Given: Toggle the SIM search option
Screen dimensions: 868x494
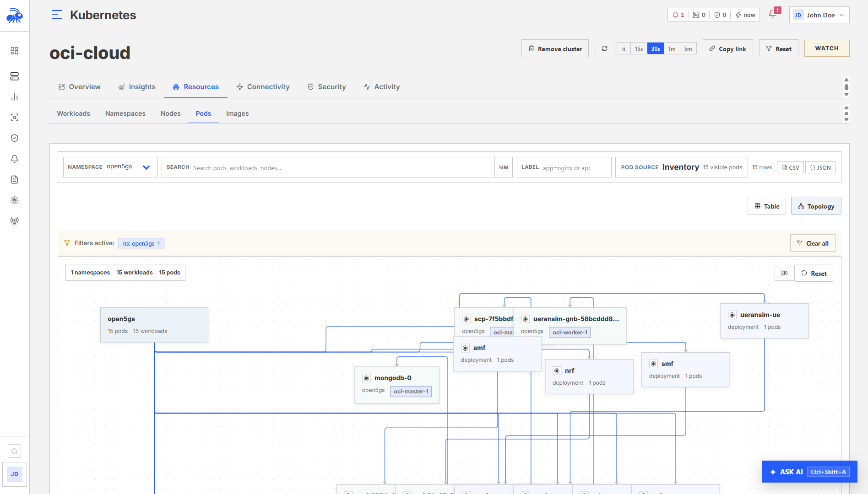Looking at the screenshot, I should click(504, 167).
